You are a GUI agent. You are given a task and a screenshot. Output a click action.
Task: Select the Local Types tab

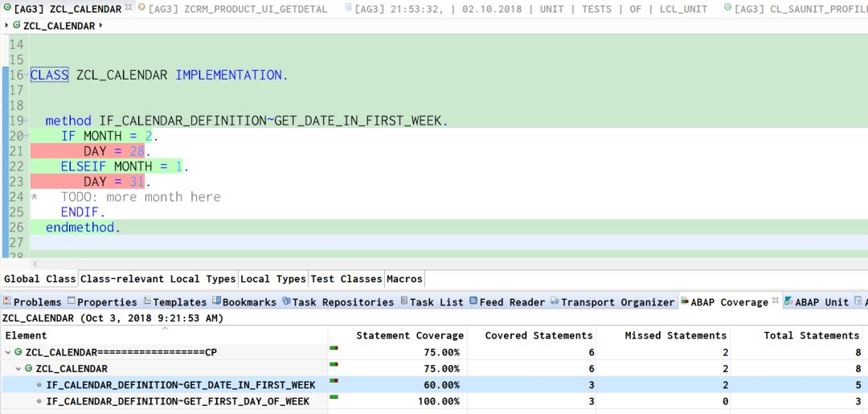[273, 279]
